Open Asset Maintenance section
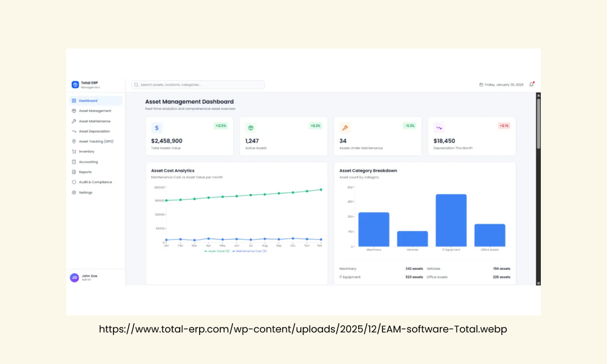607x364 pixels. point(96,121)
